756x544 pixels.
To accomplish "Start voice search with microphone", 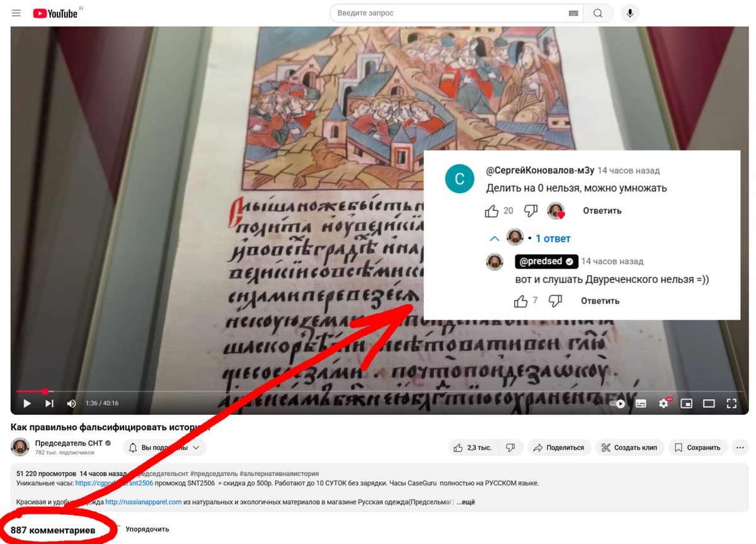I will click(x=629, y=13).
